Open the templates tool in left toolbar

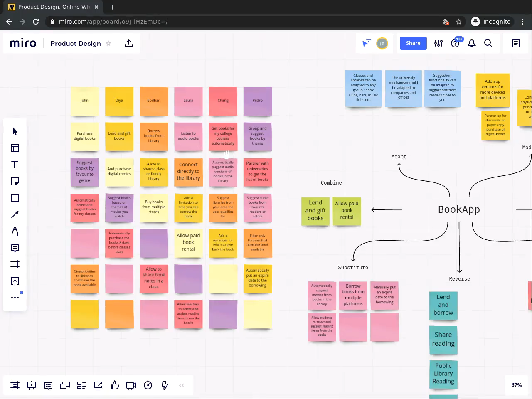(15, 148)
